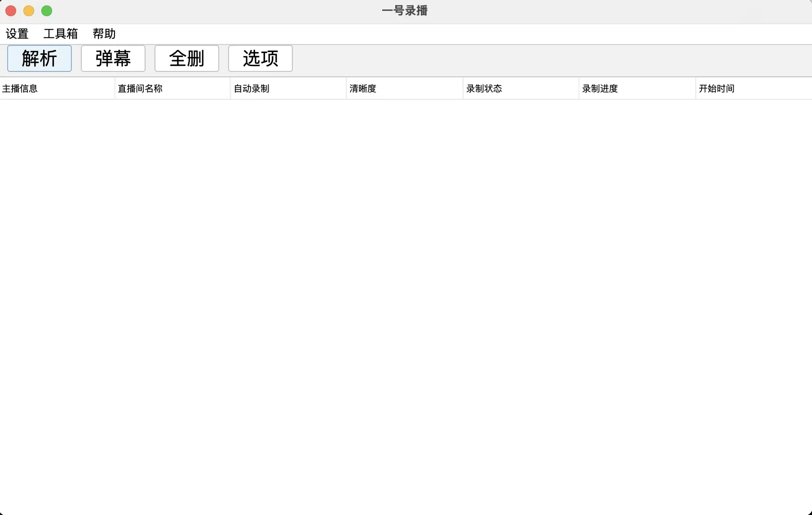Open the 工具箱 toolbox menu

[60, 33]
